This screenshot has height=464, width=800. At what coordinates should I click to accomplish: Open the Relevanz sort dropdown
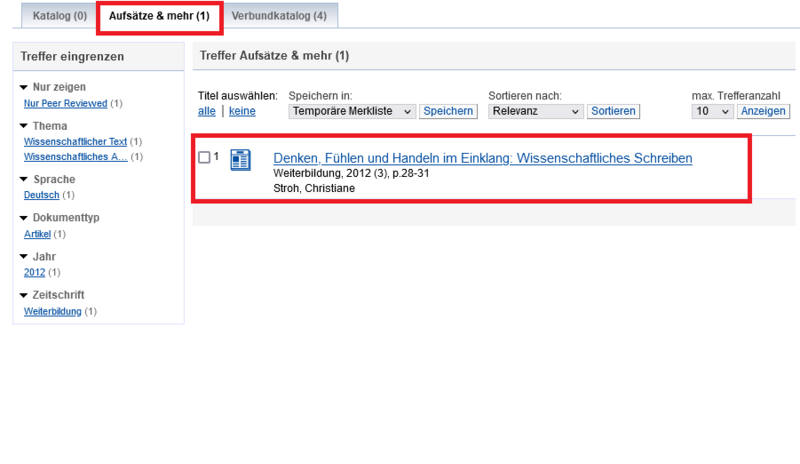[x=535, y=112]
